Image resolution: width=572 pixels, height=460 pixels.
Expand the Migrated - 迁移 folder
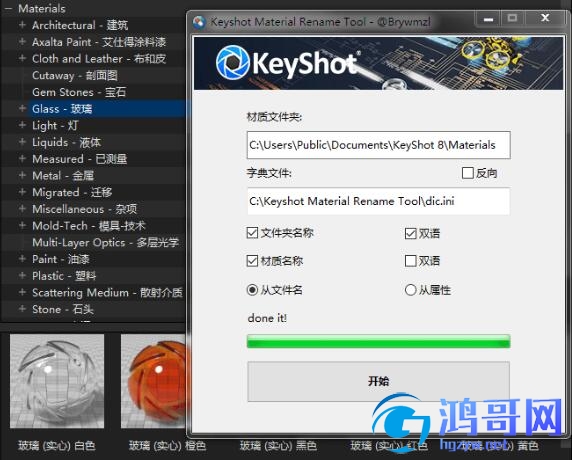(22, 192)
